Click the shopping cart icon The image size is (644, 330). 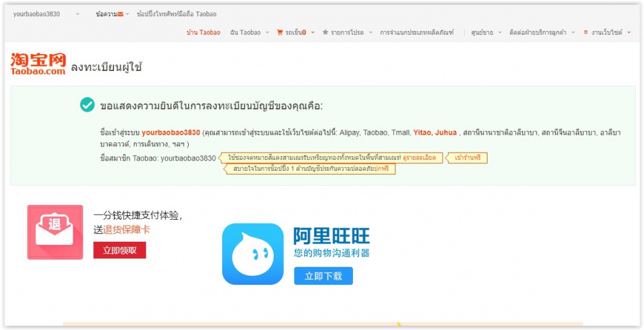(x=279, y=32)
